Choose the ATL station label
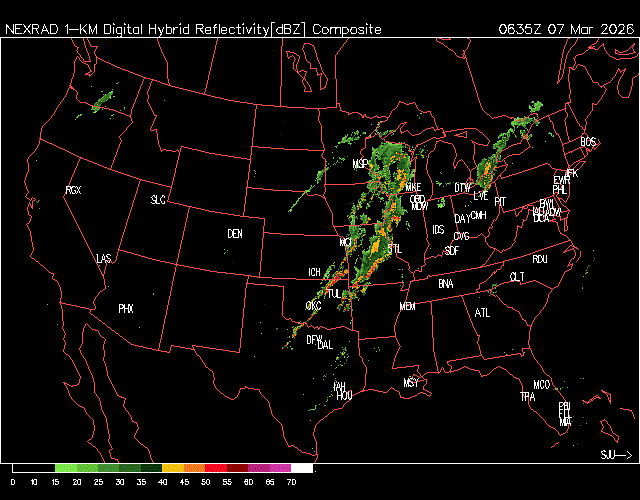This screenshot has width=640, height=500. [x=483, y=313]
